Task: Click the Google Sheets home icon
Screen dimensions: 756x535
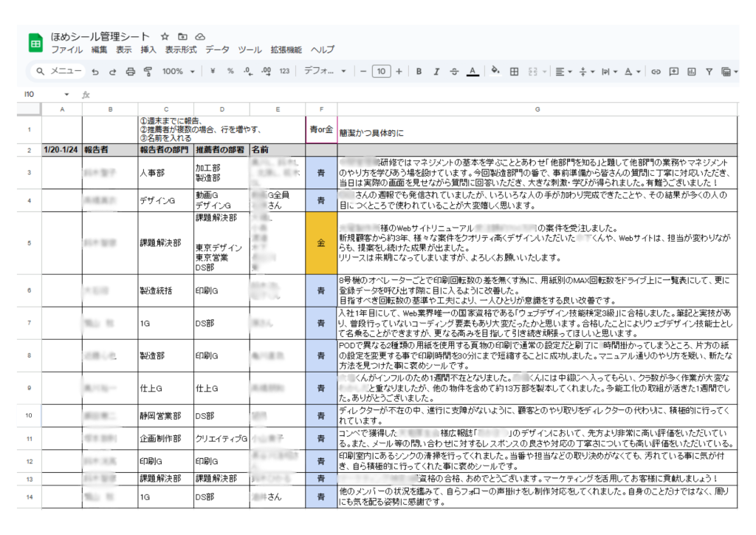Action: click(35, 43)
